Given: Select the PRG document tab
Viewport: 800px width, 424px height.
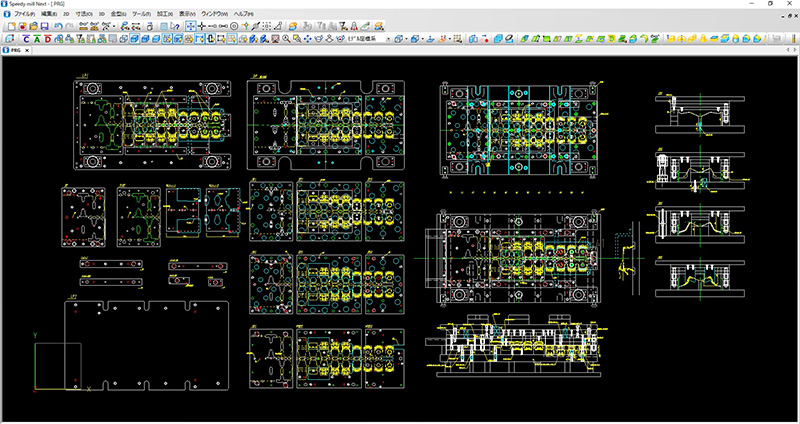Looking at the screenshot, I should coord(15,50).
